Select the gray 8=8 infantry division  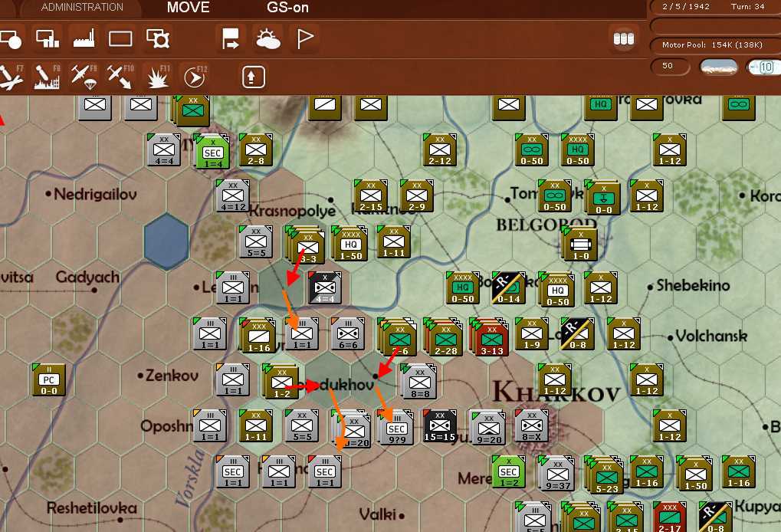point(420,381)
